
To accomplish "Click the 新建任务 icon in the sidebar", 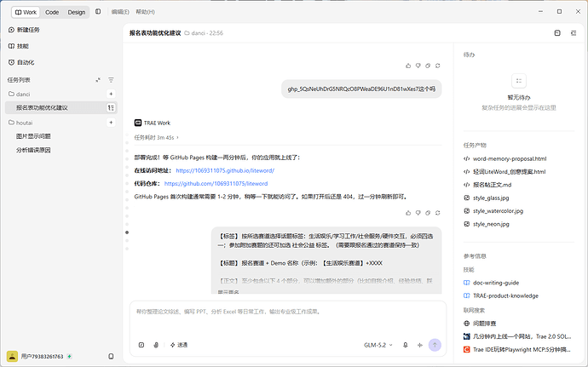I will (11, 30).
